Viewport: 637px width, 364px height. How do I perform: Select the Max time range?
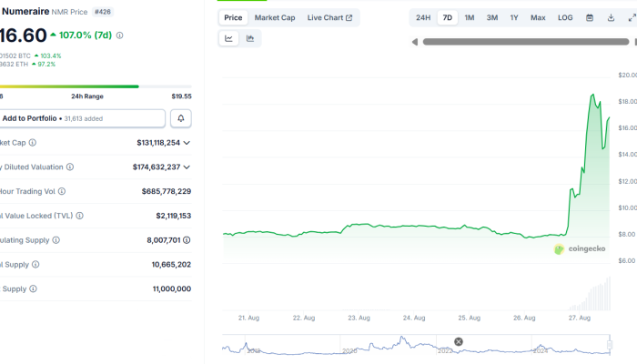[538, 17]
